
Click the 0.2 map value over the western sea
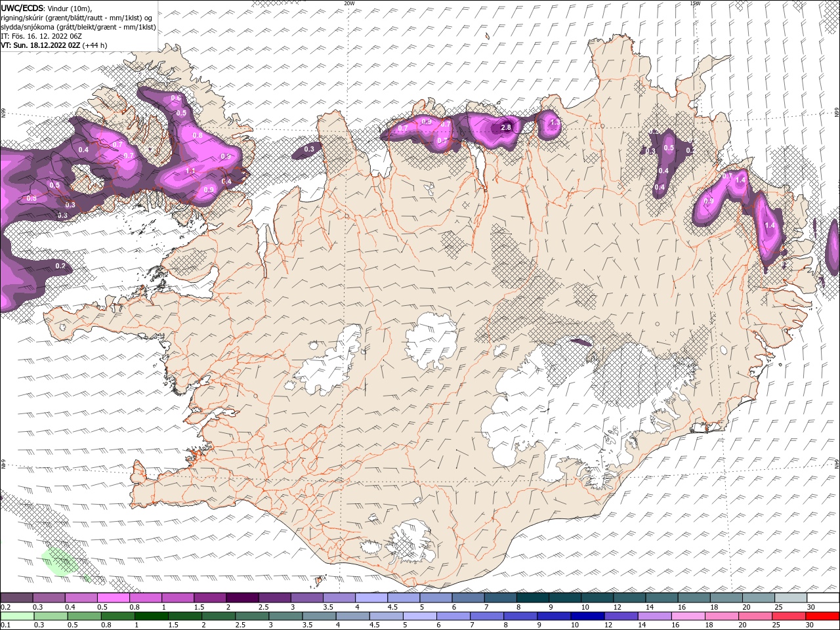[x=60, y=266]
